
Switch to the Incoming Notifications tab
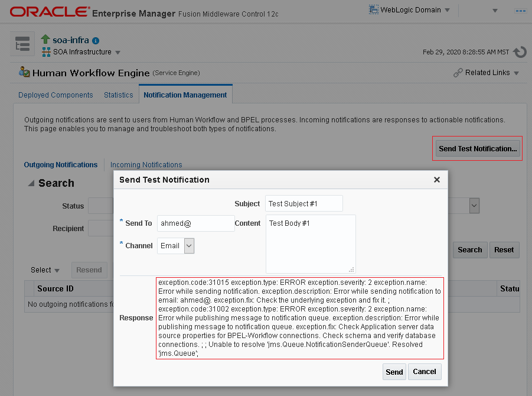pyautogui.click(x=146, y=165)
